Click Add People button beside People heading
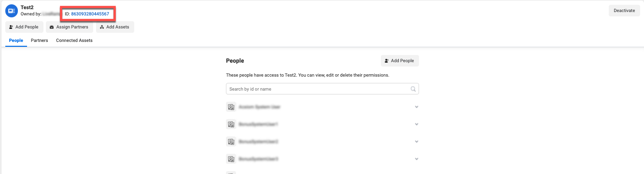Image resolution: width=644 pixels, height=174 pixels. click(x=400, y=61)
